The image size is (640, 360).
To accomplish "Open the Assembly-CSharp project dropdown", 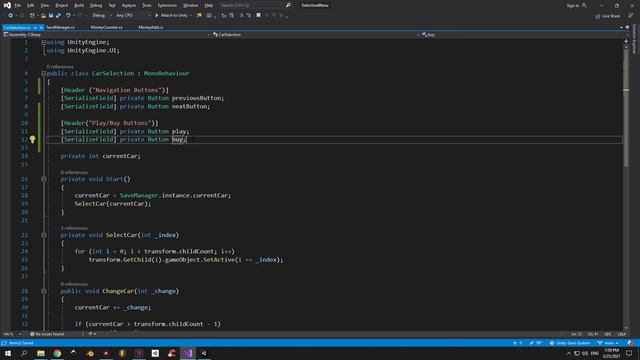I will [106, 35].
